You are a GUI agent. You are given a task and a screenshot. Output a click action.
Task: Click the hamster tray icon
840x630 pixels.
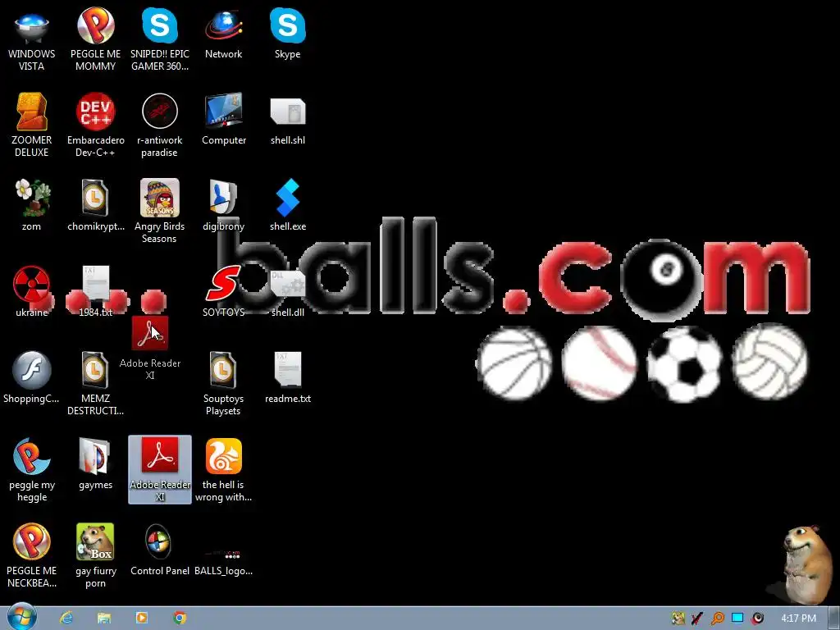pos(678,619)
